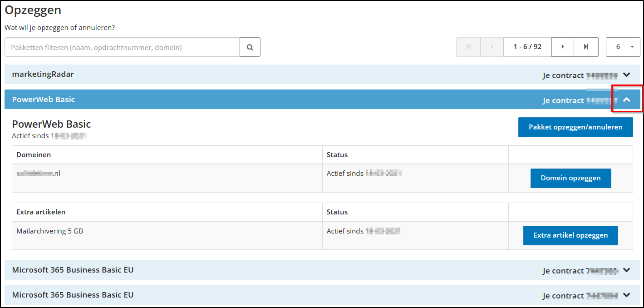Click the page indicator 1 - 6 / 92
This screenshot has width=644, height=308.
(527, 47)
